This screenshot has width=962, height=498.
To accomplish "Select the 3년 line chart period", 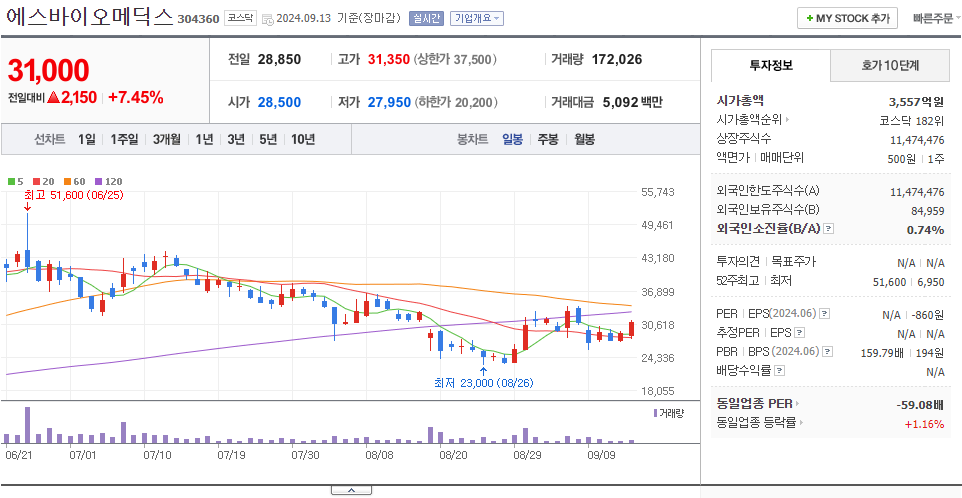I will tap(236, 139).
